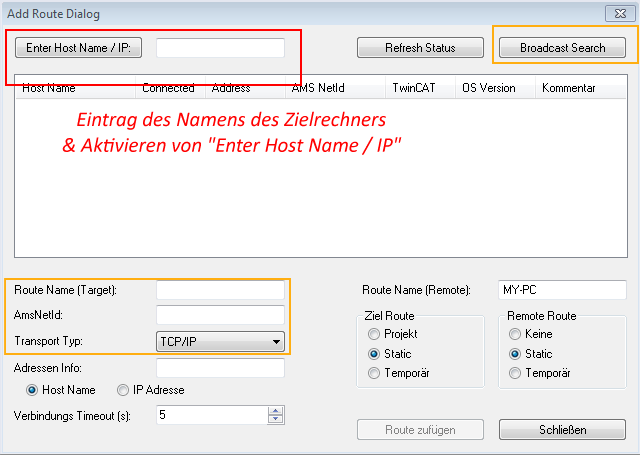This screenshot has height=455, width=640.
Task: Click the Schließen button
Action: click(x=562, y=430)
